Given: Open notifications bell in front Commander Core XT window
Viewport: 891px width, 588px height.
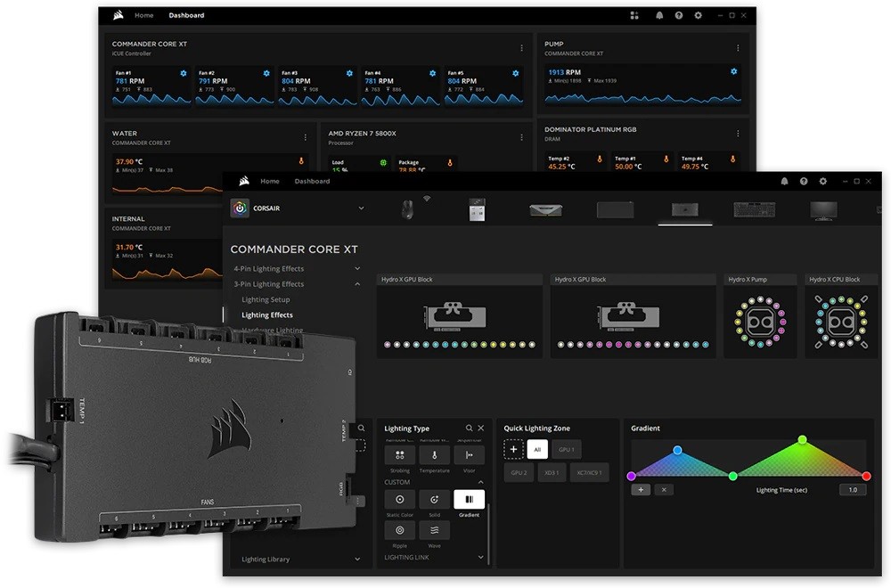Looking at the screenshot, I should click(784, 181).
